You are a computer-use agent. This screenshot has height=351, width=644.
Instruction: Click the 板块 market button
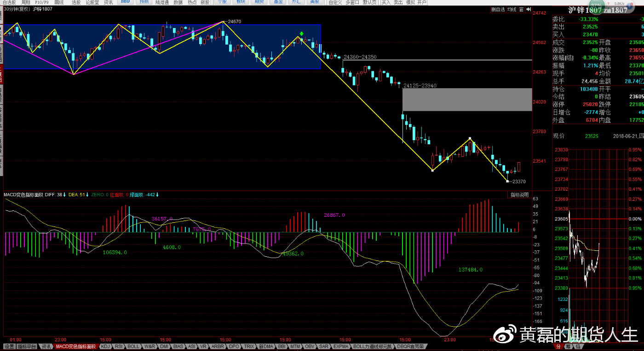coord(241,2)
